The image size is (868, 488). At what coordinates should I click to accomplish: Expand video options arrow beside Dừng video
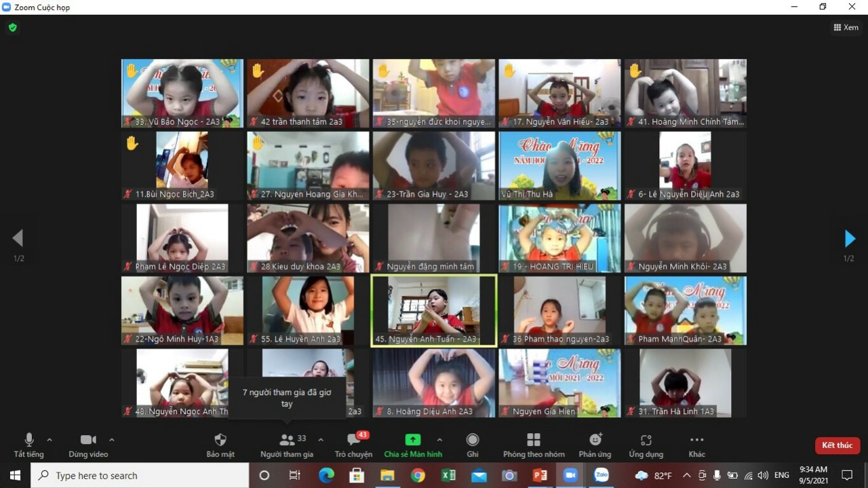tap(112, 440)
